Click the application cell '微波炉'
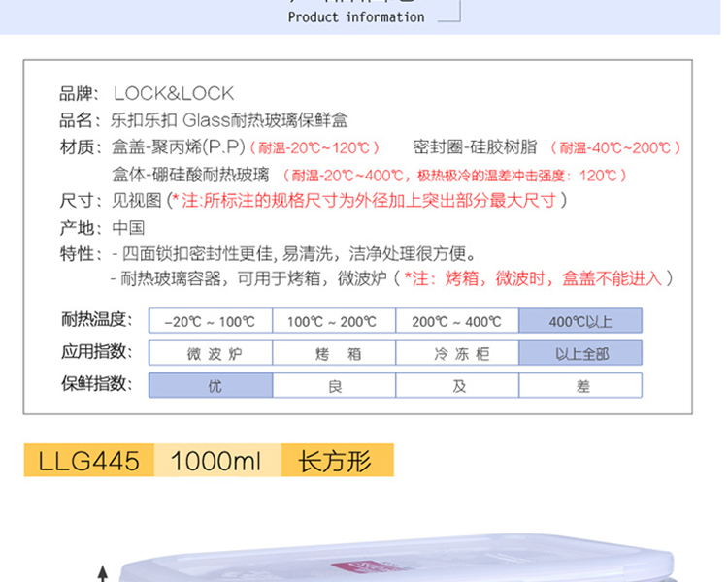Screen dimensions: 728x582 pyautogui.click(x=211, y=353)
